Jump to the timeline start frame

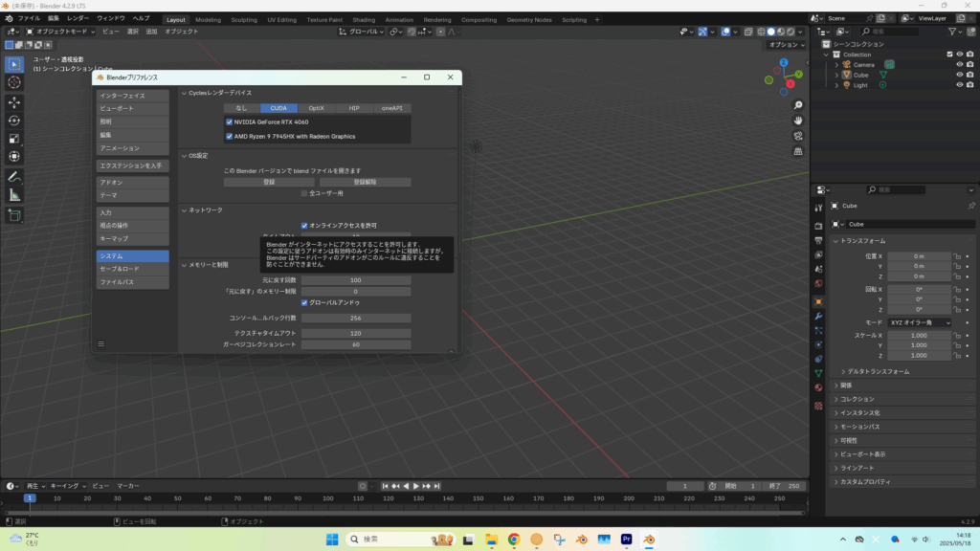(x=385, y=486)
